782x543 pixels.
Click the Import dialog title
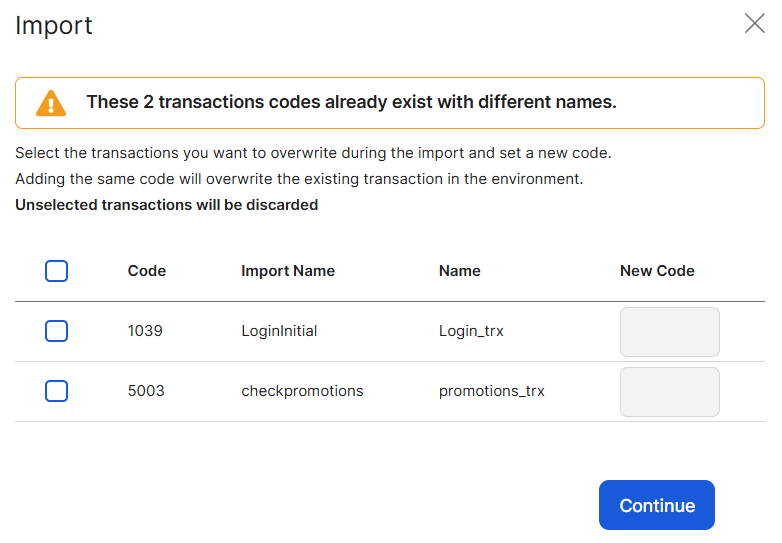[x=54, y=25]
